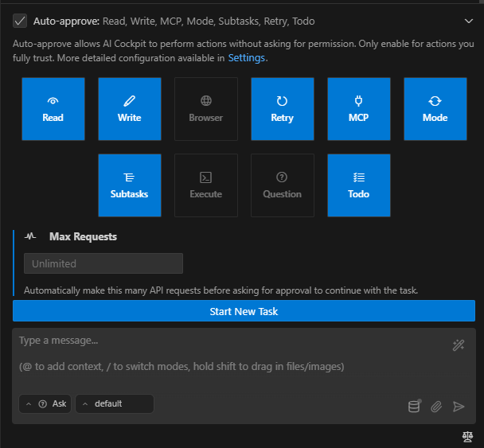Enable Browser auto-approval tile
This screenshot has height=448, width=484.
coord(206,109)
